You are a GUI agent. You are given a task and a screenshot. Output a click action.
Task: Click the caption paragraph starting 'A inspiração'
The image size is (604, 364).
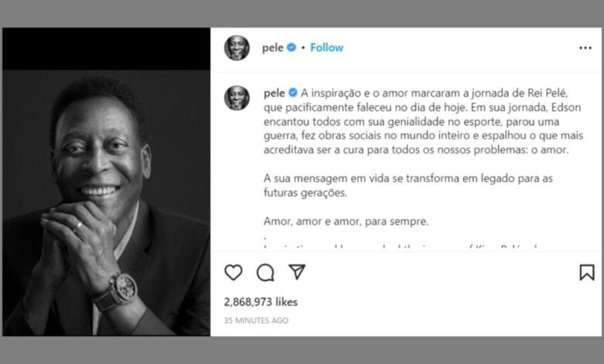(424, 122)
